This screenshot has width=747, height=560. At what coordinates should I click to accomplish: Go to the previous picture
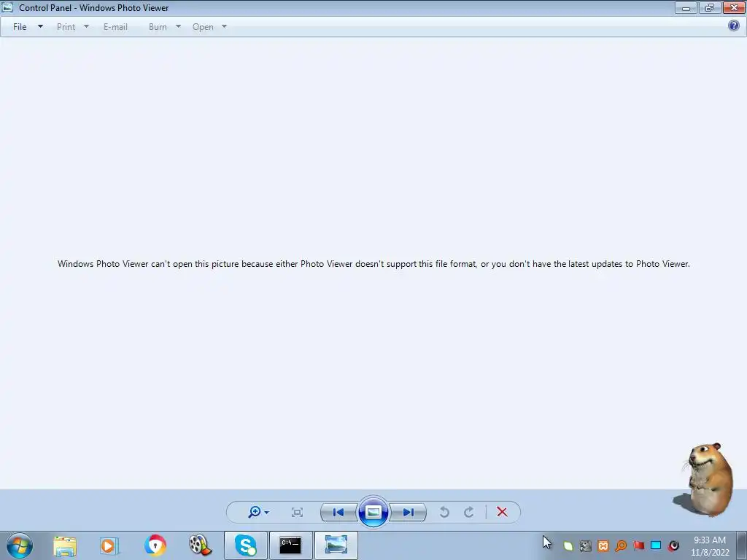338,513
